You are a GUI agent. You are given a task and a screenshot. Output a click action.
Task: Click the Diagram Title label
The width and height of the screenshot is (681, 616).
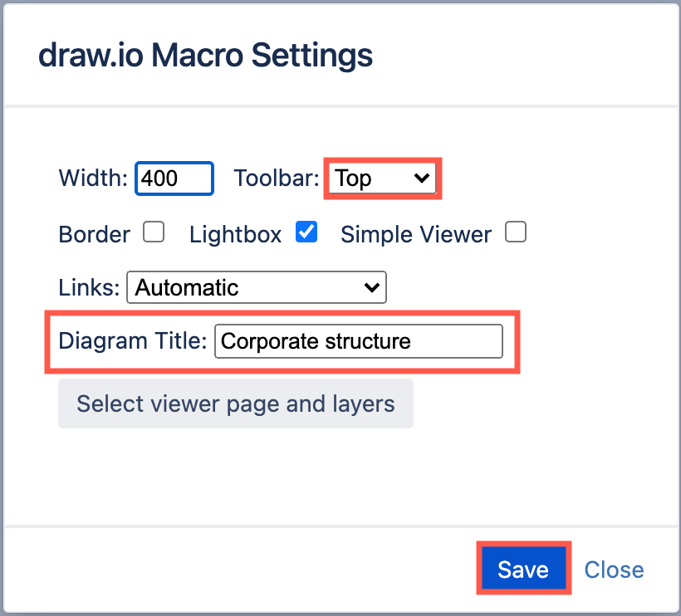coord(132,340)
